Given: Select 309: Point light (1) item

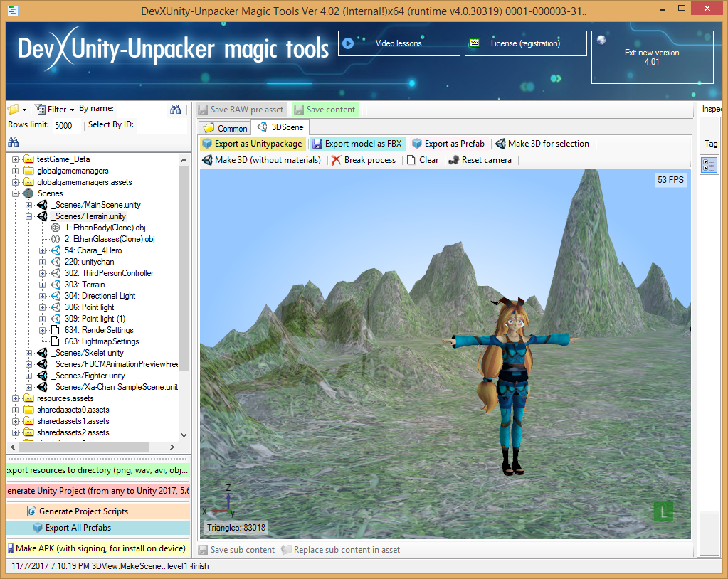Looking at the screenshot, I should [95, 319].
